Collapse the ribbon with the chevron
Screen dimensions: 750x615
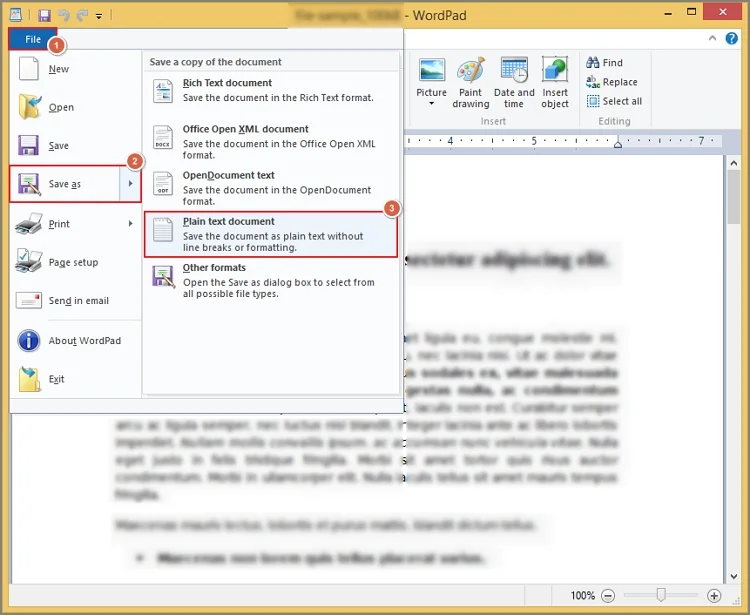712,38
